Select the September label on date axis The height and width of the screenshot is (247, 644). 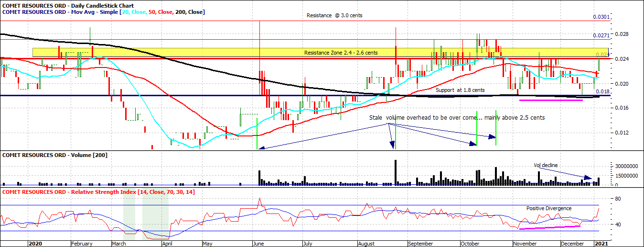(421, 244)
